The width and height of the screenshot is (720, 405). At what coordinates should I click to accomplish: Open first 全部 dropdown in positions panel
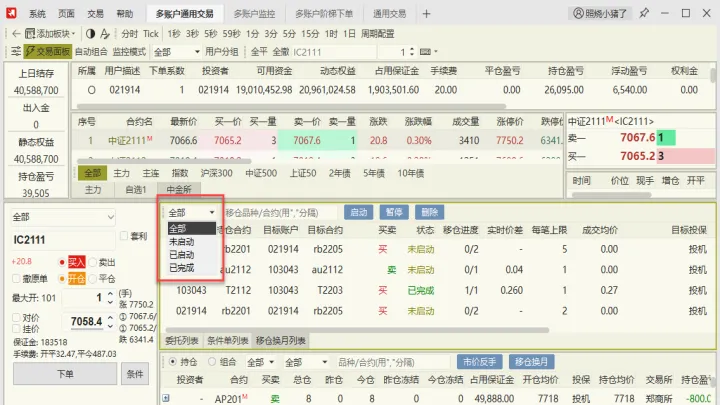[260, 362]
